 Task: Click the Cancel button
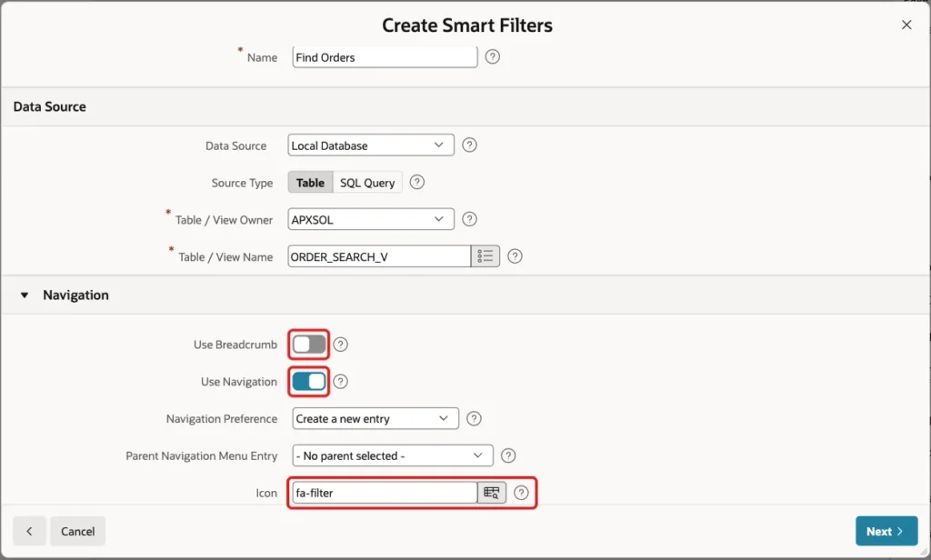(x=78, y=531)
